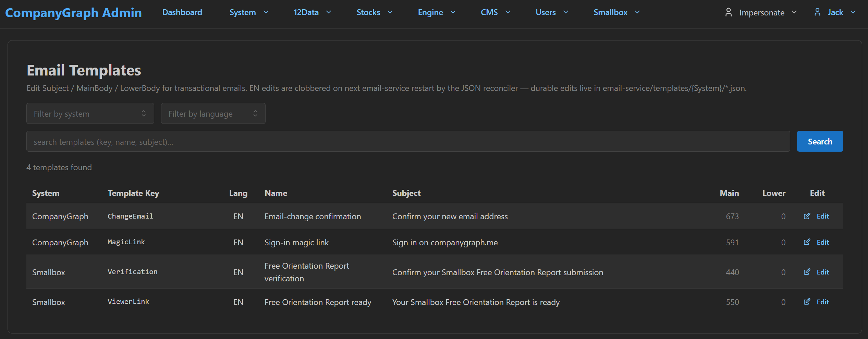Click the edit pencil icon for Verification row
The height and width of the screenshot is (339, 868).
[x=807, y=272]
